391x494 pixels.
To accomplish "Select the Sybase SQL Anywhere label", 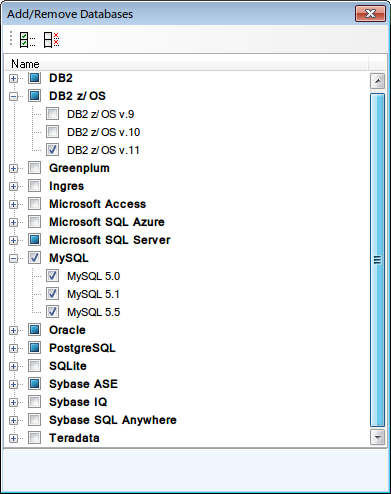I will click(113, 420).
